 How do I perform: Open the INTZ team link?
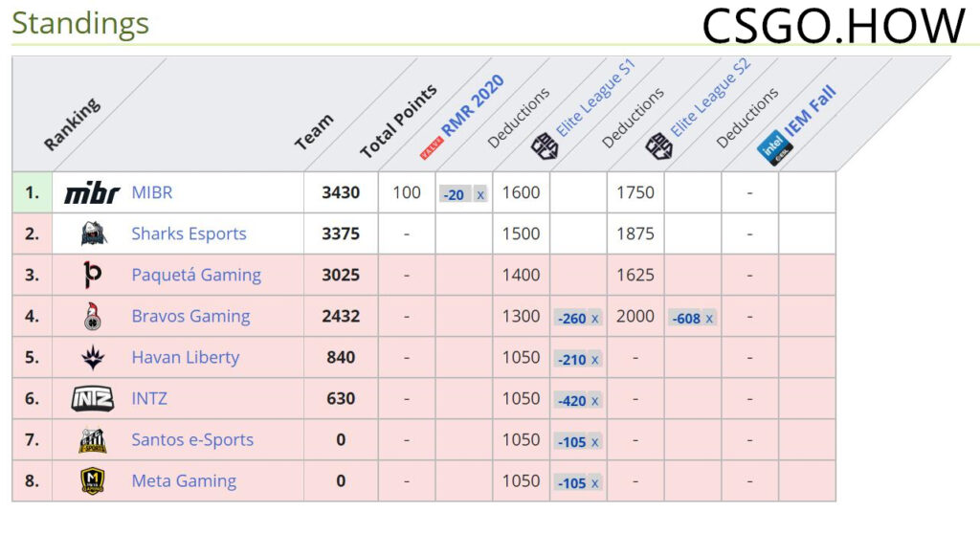[x=149, y=399]
